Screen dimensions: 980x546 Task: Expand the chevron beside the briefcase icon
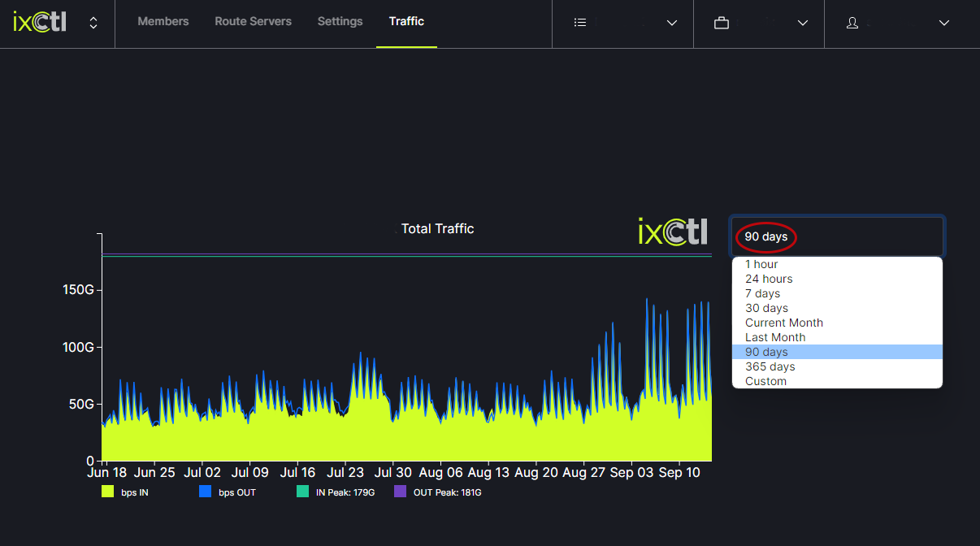(x=803, y=24)
